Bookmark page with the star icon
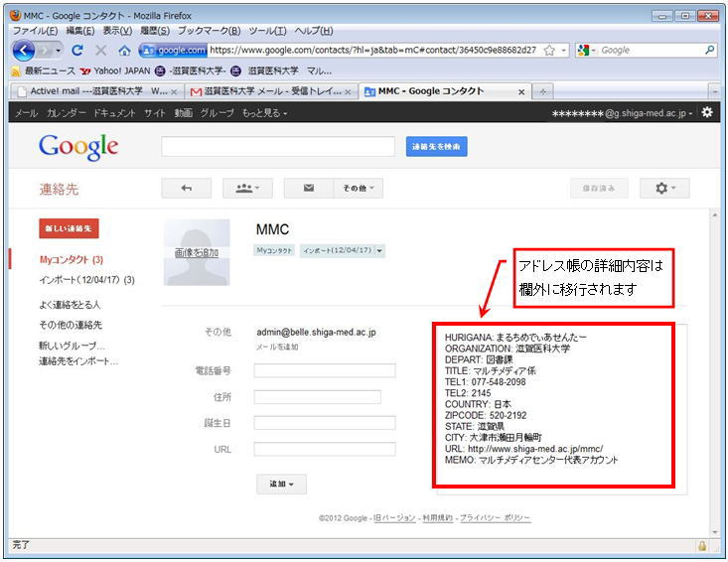The width and height of the screenshot is (728, 562). [549, 50]
